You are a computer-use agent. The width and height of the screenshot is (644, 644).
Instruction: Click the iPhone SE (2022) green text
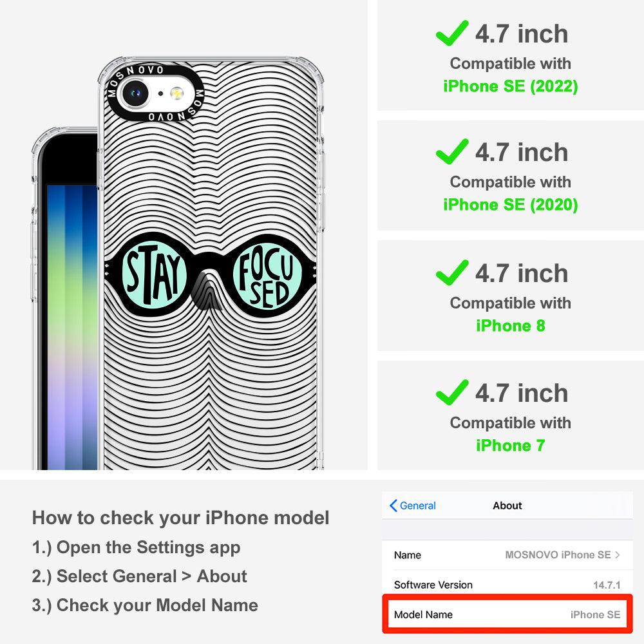pos(511,86)
